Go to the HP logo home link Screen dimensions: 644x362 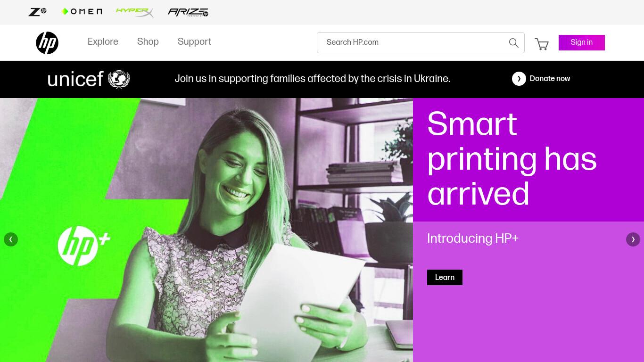click(47, 43)
